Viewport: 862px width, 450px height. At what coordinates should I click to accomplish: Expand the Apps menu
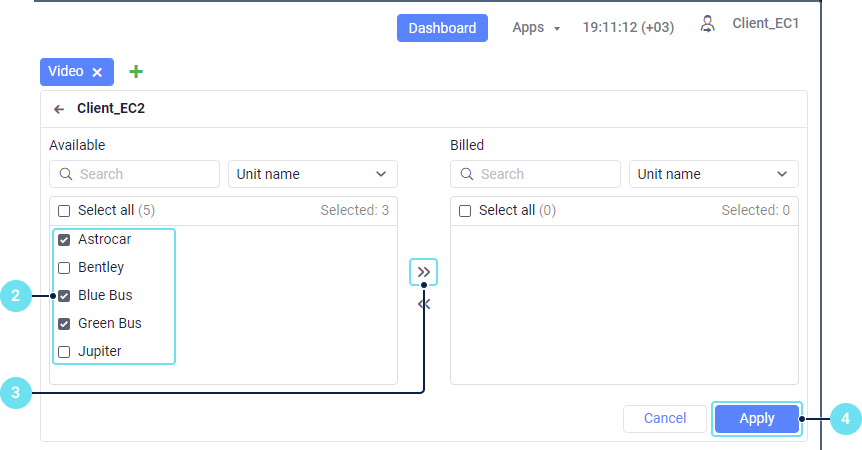coord(536,28)
